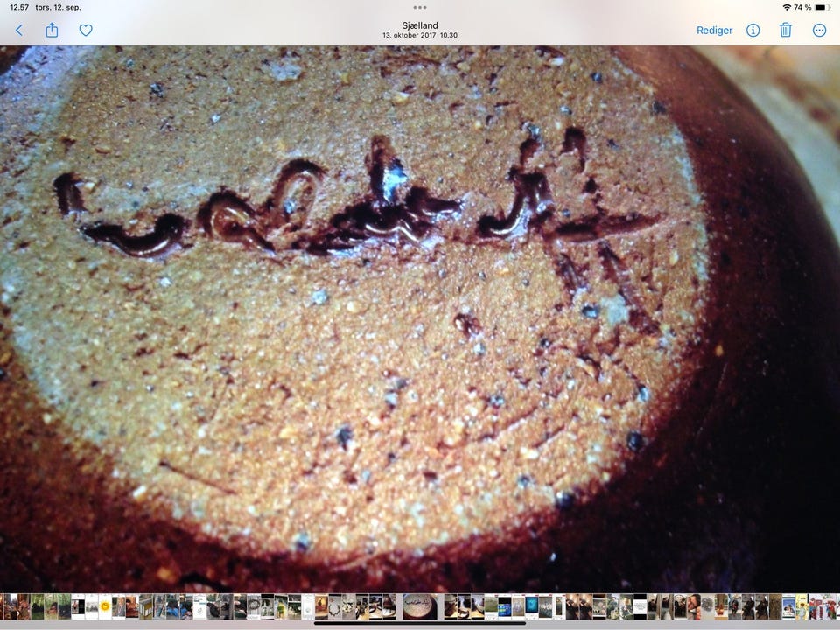Open the share sheet icon

tap(52, 30)
